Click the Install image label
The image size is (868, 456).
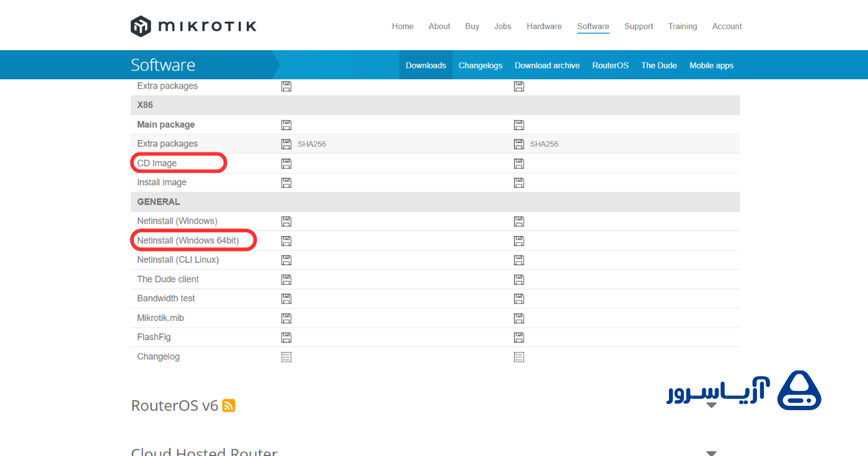(x=162, y=183)
